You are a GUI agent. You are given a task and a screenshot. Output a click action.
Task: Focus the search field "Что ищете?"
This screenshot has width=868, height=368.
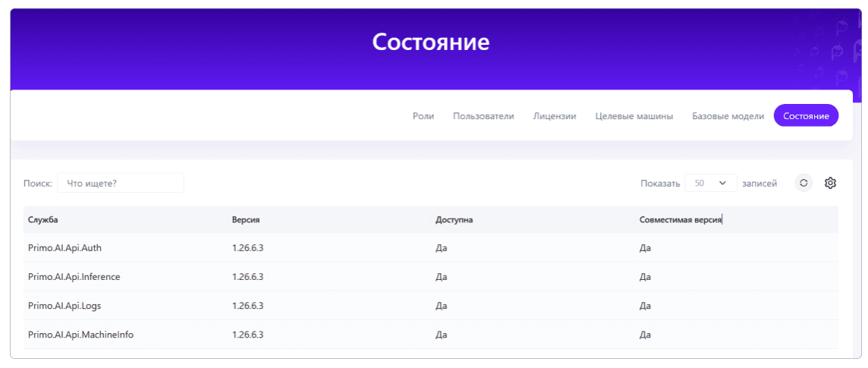(x=120, y=183)
